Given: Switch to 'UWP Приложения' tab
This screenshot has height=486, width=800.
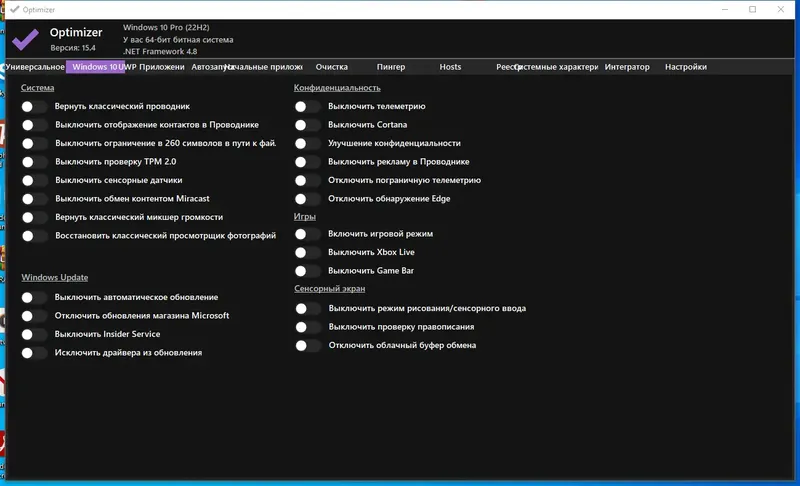Looking at the screenshot, I should 155,67.
